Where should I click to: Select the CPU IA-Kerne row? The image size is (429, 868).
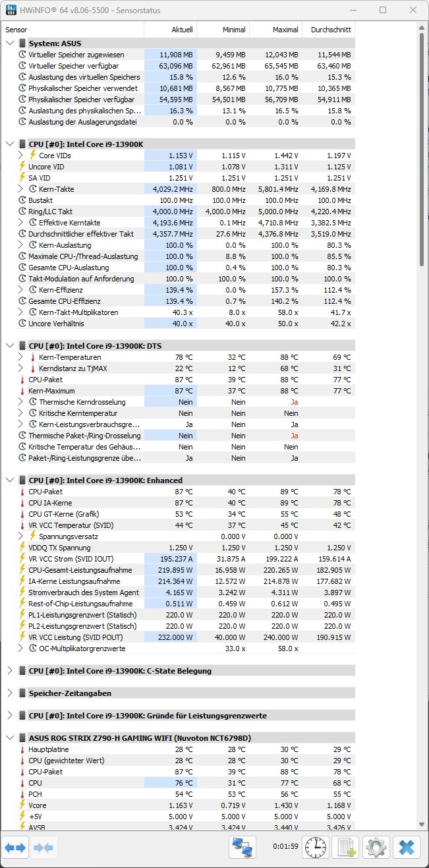[179, 503]
